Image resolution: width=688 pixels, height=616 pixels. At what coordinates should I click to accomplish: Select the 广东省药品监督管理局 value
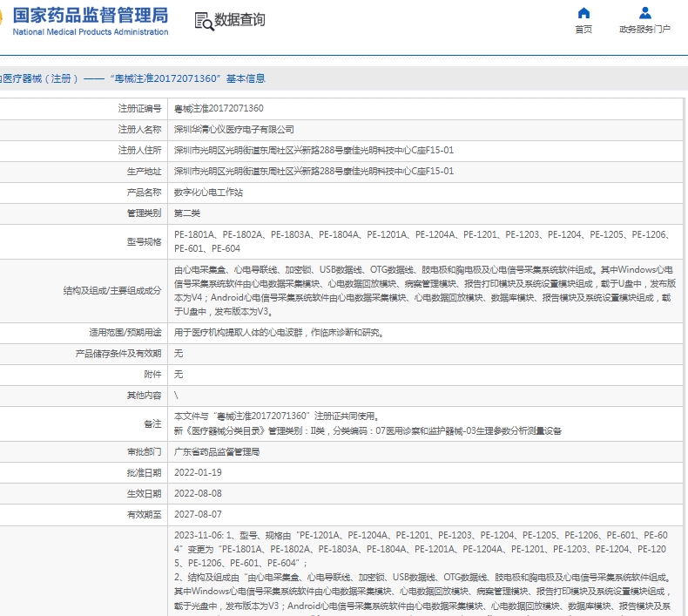[217, 452]
